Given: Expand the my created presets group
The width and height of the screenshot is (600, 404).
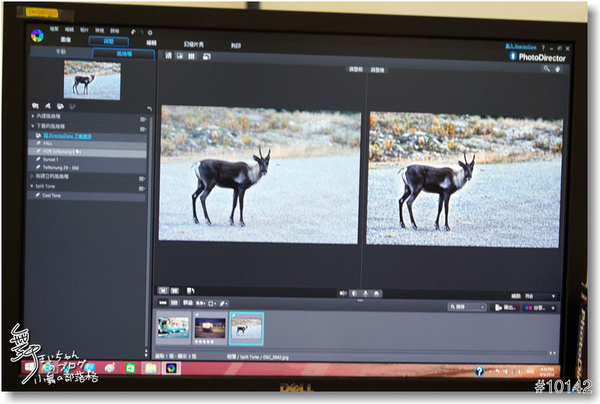Looking at the screenshot, I should click(x=33, y=176).
